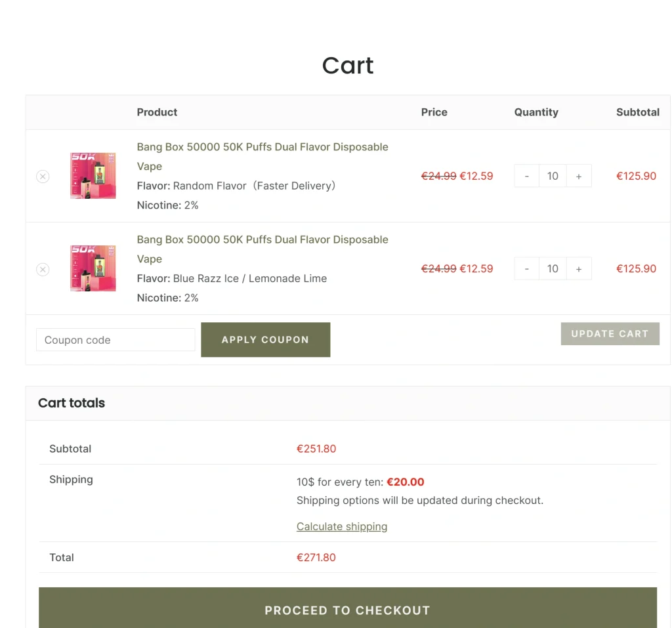
Task: Open the Bang Box product link for Blue Razz Ice
Action: point(262,249)
